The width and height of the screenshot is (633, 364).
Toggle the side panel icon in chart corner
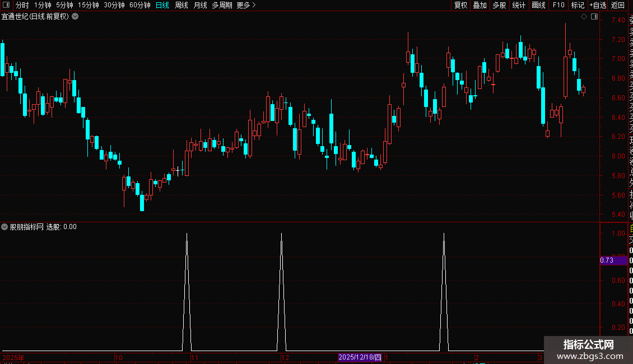point(594,17)
